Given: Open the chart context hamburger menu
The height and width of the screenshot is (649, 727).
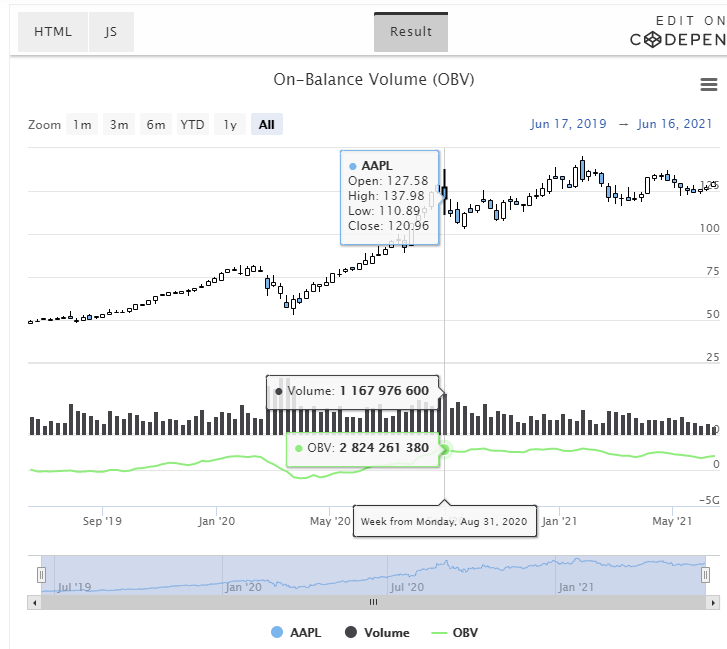Looking at the screenshot, I should coord(708,84).
